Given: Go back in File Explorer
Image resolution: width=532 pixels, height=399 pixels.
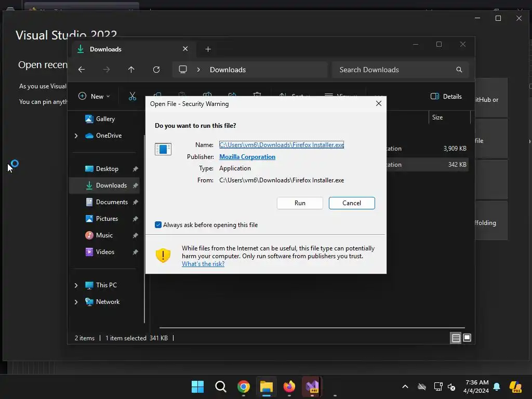Looking at the screenshot, I should (x=82, y=70).
